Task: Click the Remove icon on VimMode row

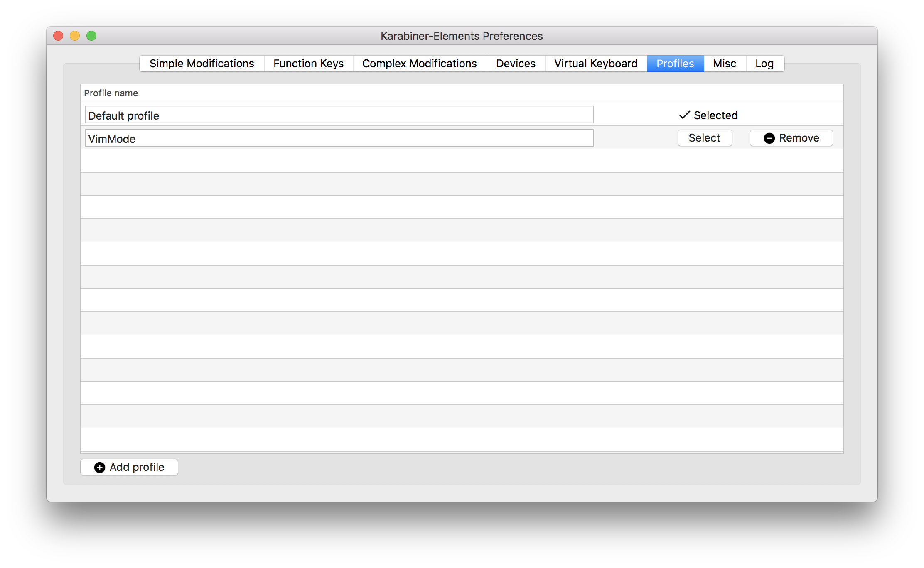Action: click(768, 138)
